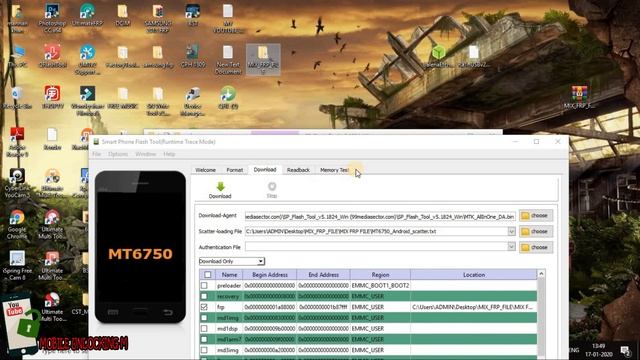Open the File menu

(97, 154)
